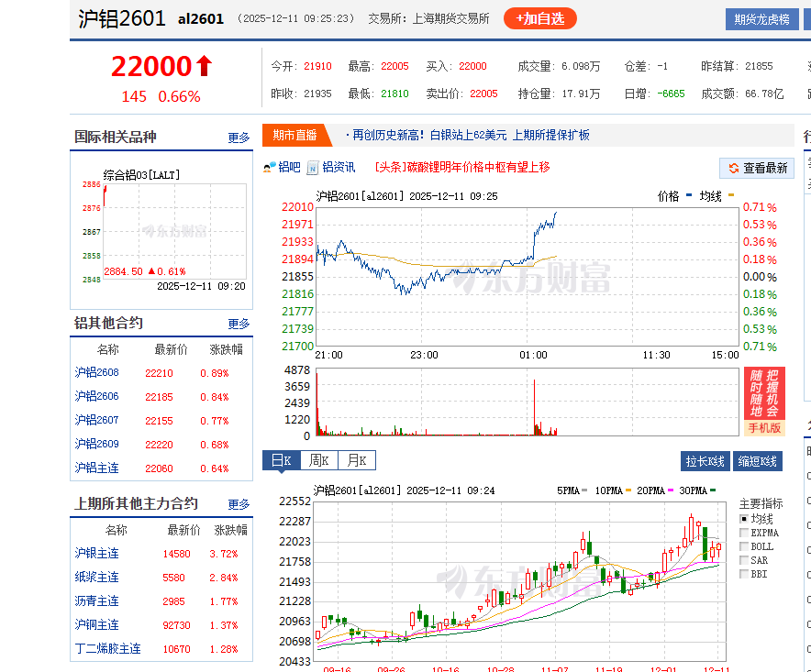The image size is (811, 672).
Task: Click the main price 22000
Action: click(x=151, y=67)
